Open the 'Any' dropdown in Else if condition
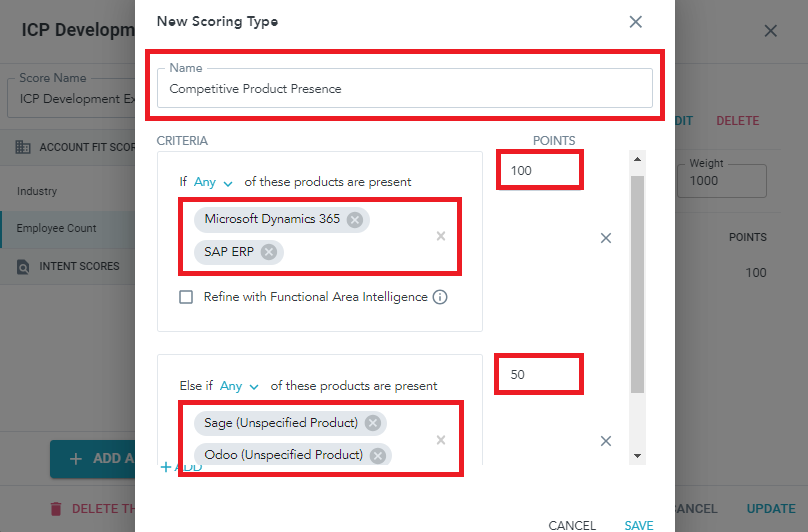808x532 pixels. coord(239,386)
